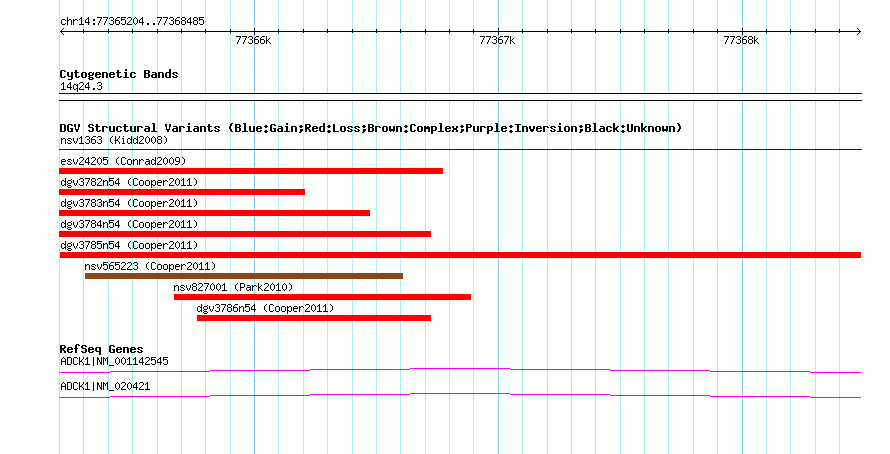Click the chr14:77365204..77368485 region label
Viewport: 890px width, 454px height.
point(132,22)
